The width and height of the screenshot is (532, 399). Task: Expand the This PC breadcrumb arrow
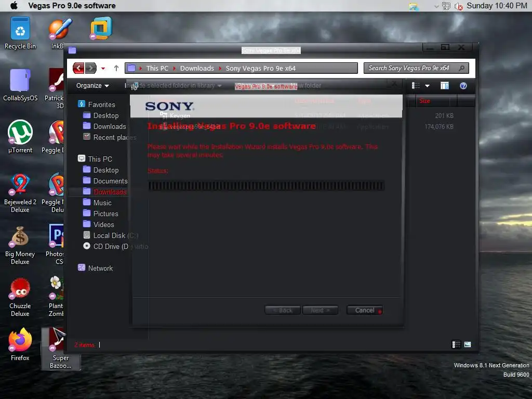tap(175, 69)
